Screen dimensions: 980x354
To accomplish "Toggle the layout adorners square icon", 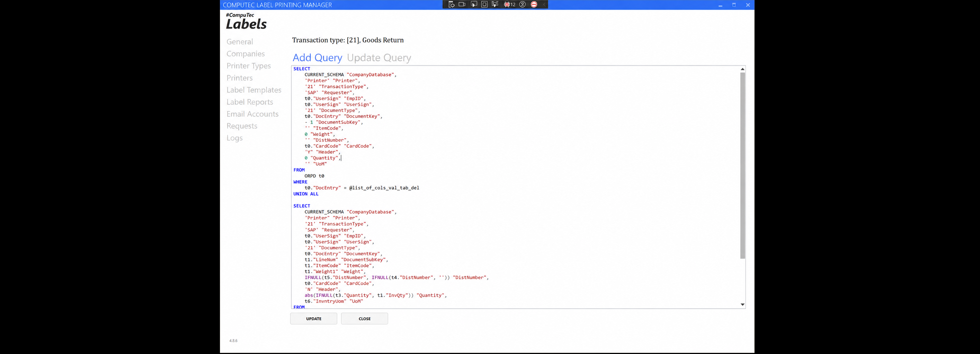I will [484, 5].
